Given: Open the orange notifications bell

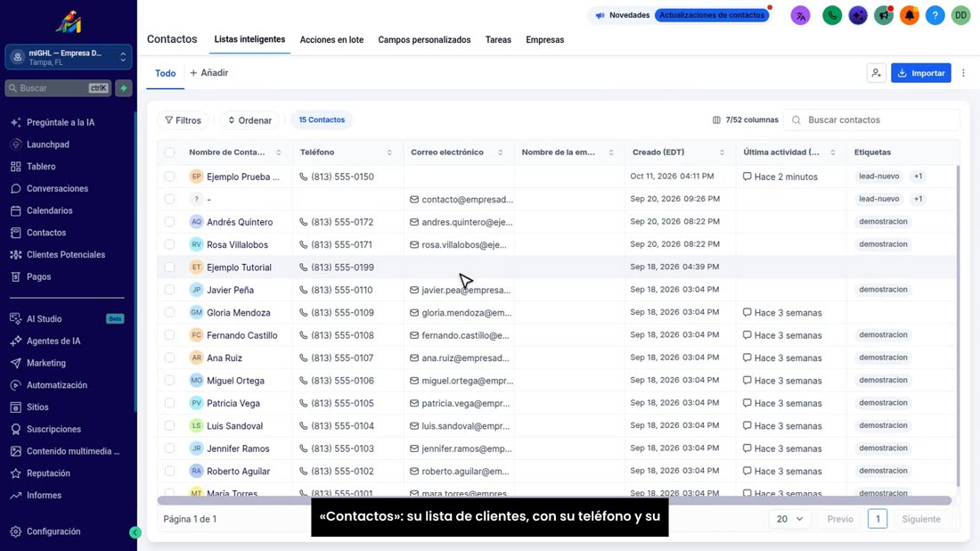Looking at the screenshot, I should click(x=910, y=15).
